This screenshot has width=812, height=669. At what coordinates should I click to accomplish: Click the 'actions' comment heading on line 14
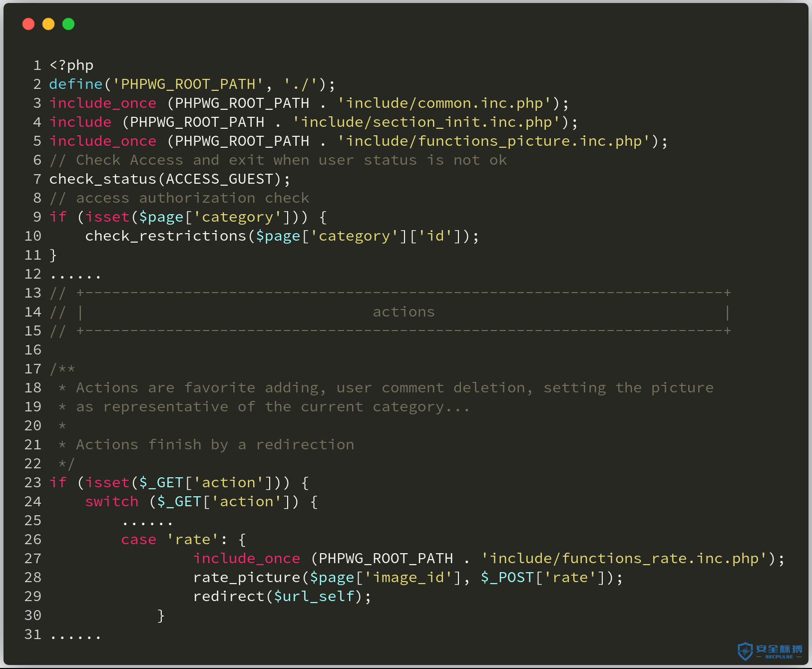(404, 312)
